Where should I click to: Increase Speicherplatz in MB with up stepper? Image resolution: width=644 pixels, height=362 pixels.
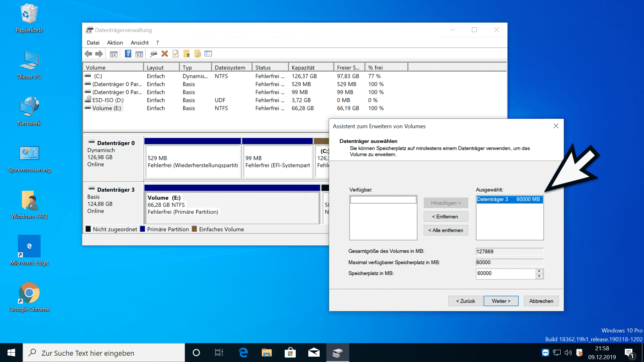coord(539,271)
